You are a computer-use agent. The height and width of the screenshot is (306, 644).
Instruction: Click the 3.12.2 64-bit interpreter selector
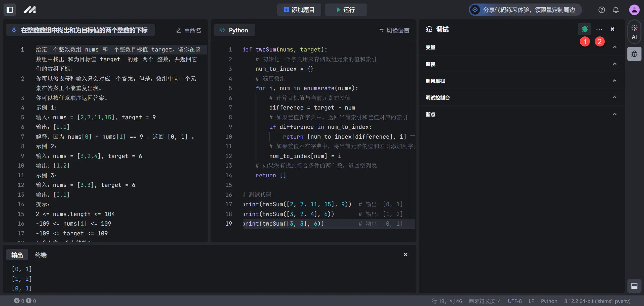(597, 301)
